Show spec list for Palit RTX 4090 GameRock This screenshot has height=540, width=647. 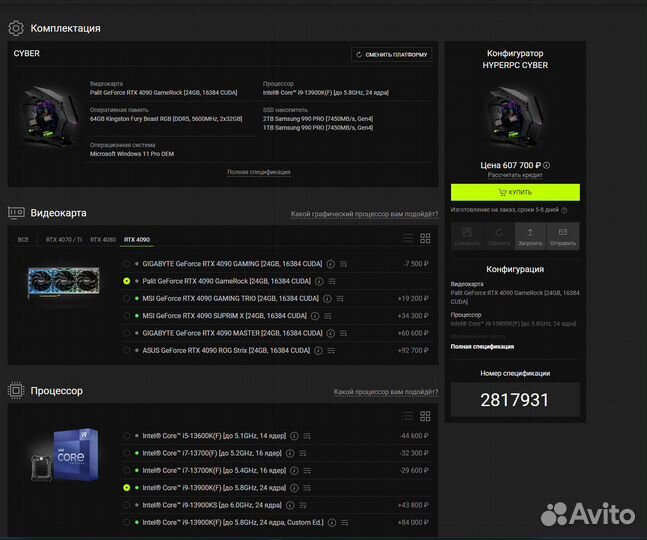(x=332, y=281)
